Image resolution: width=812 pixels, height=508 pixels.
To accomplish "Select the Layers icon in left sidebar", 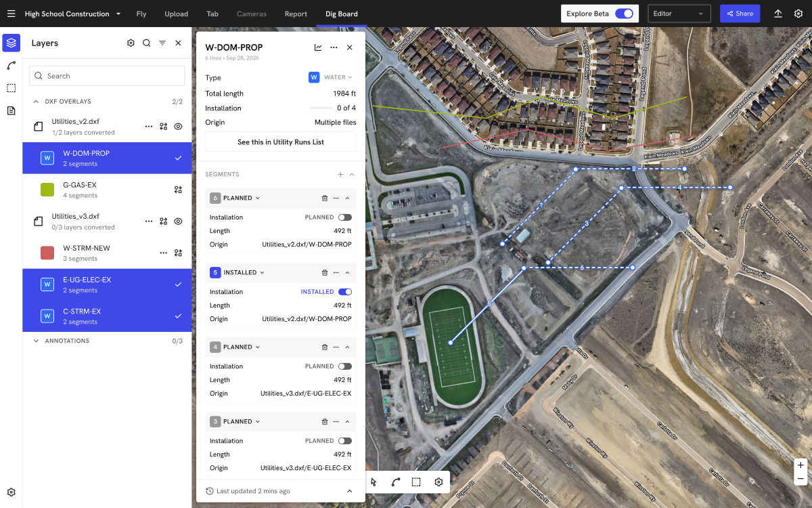I will [x=11, y=43].
